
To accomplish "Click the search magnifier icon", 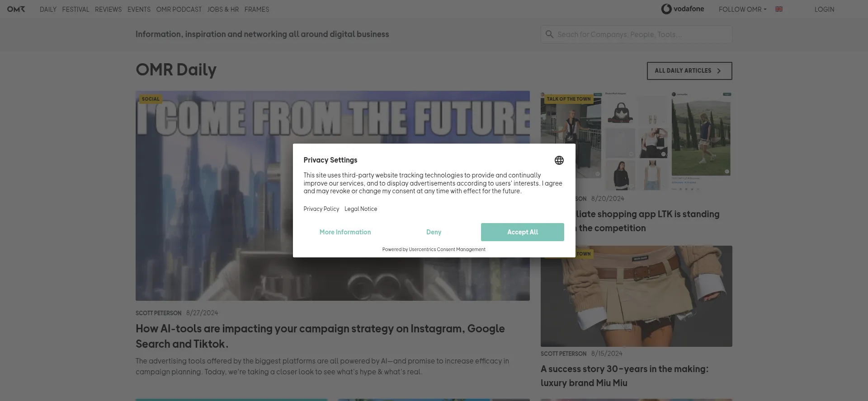I will (x=549, y=34).
